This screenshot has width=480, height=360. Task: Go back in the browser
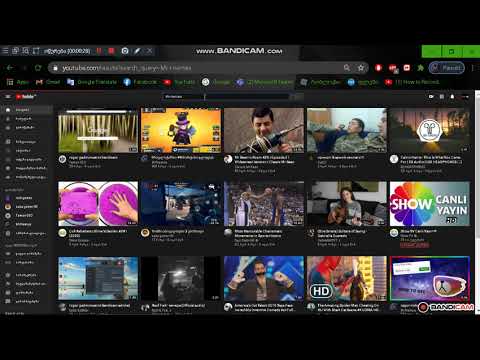(10, 68)
